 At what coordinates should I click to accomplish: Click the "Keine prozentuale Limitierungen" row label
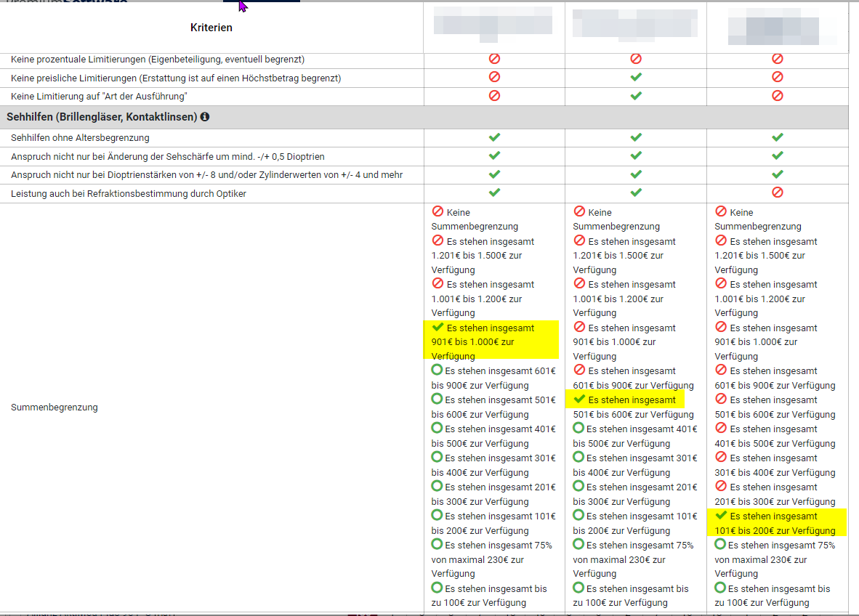tap(158, 59)
